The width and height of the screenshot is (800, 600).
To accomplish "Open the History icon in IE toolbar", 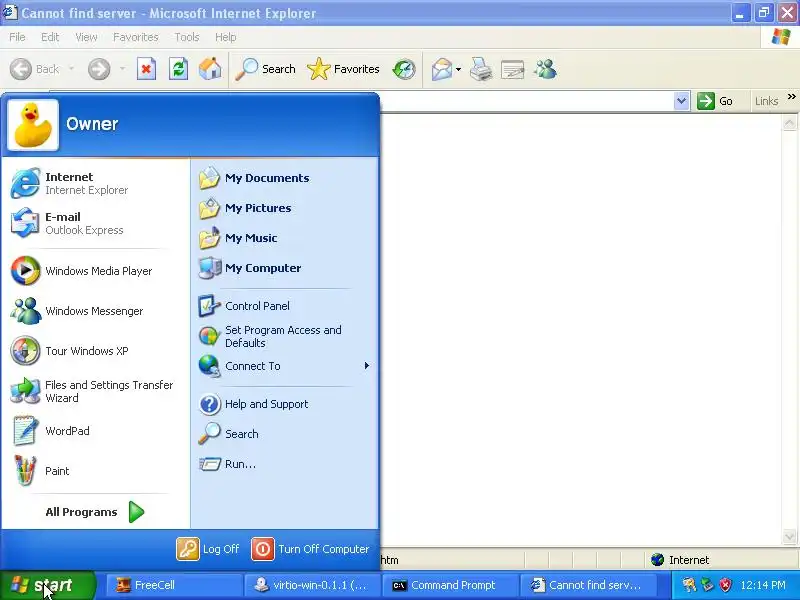I will (404, 69).
